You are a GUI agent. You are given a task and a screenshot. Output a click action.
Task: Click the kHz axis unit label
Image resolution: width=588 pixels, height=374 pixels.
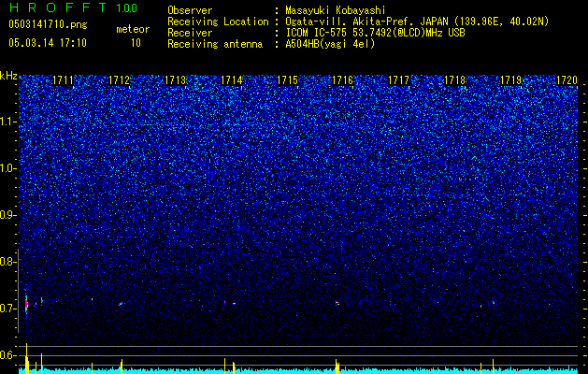(x=8, y=76)
